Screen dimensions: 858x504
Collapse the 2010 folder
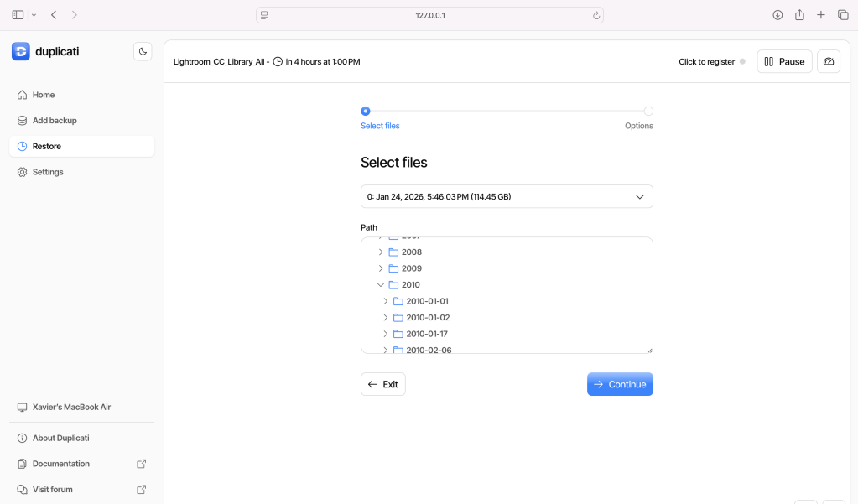click(381, 285)
